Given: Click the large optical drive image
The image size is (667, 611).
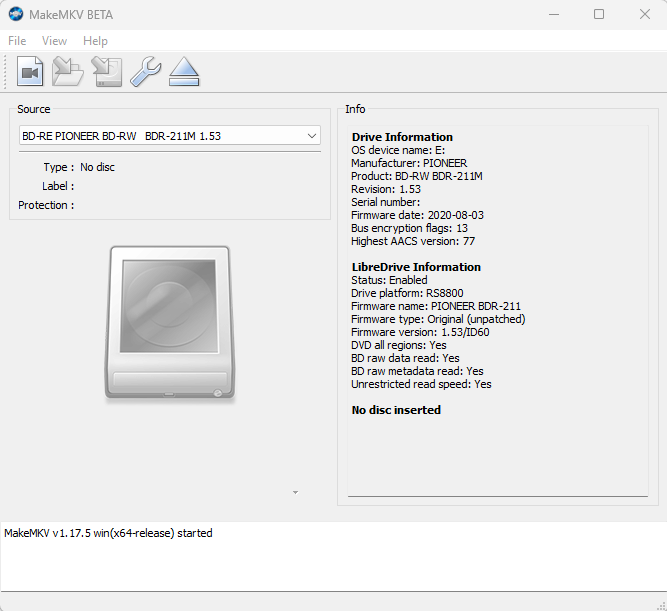Looking at the screenshot, I should pos(170,323).
